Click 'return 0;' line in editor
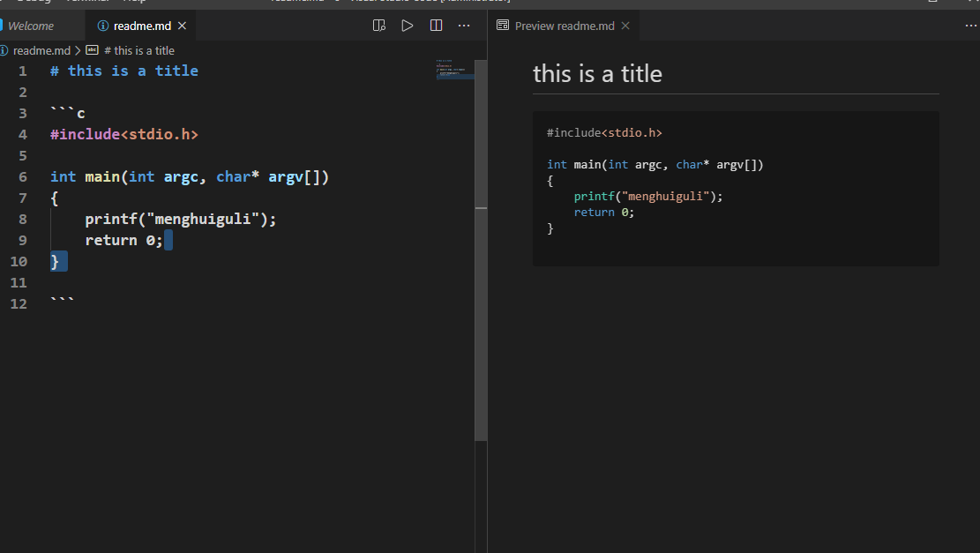This screenshot has width=980, height=553. coord(123,241)
